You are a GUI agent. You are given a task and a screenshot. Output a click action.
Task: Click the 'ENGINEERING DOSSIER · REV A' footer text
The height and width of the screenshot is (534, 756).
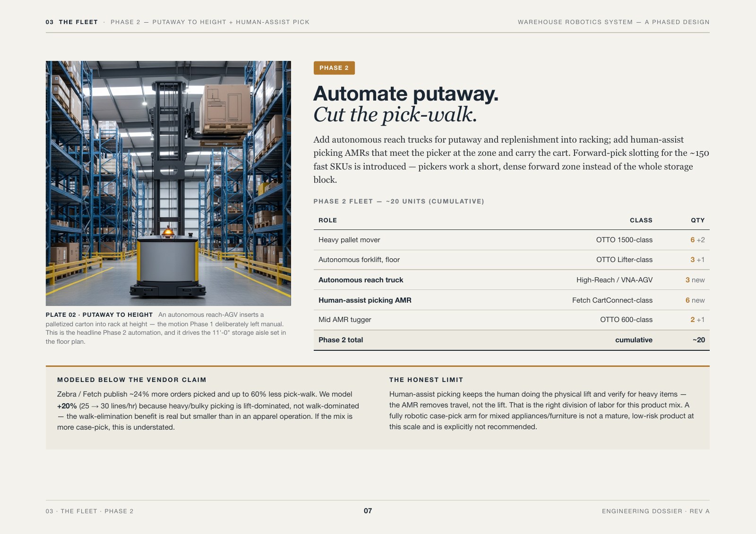click(656, 511)
